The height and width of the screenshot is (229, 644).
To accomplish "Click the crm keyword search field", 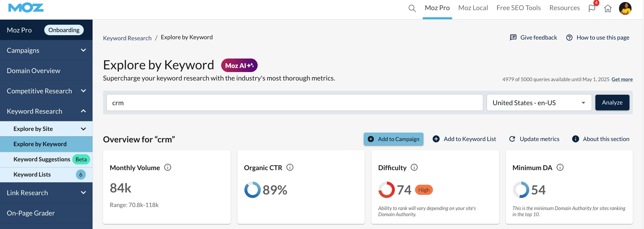I will pyautogui.click(x=294, y=103).
